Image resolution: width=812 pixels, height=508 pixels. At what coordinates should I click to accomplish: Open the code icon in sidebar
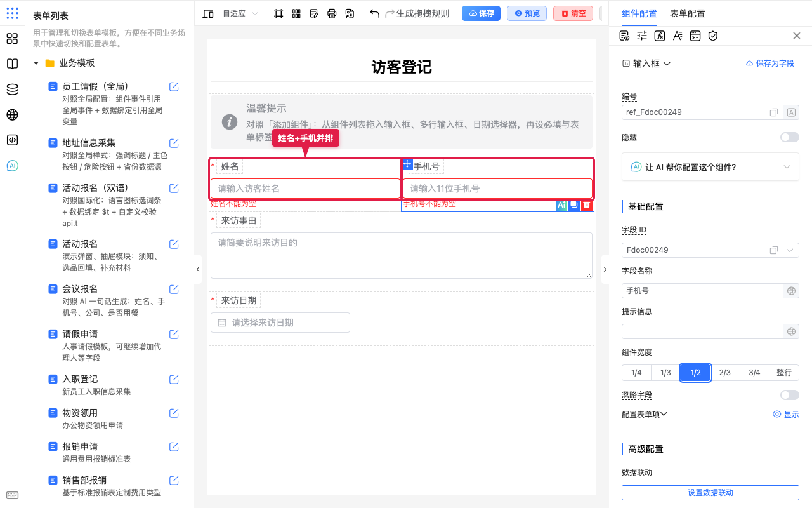point(12,140)
